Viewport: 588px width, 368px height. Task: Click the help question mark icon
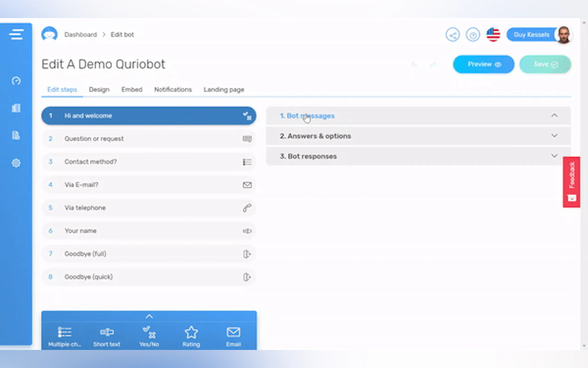click(472, 35)
